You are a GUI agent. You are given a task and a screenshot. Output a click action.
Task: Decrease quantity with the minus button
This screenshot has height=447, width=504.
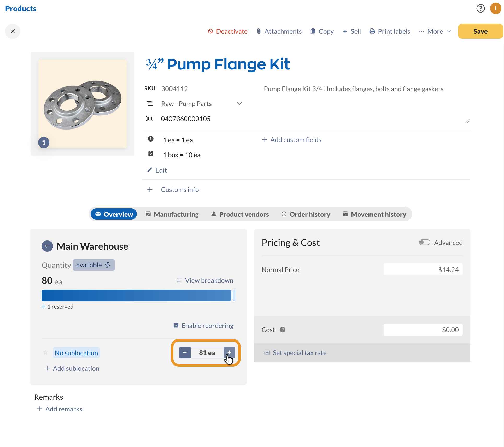[185, 353]
